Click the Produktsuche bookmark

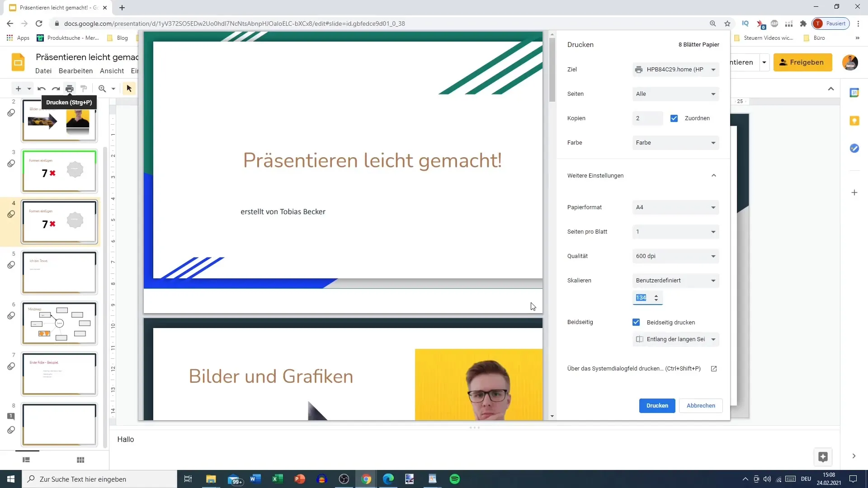click(68, 38)
